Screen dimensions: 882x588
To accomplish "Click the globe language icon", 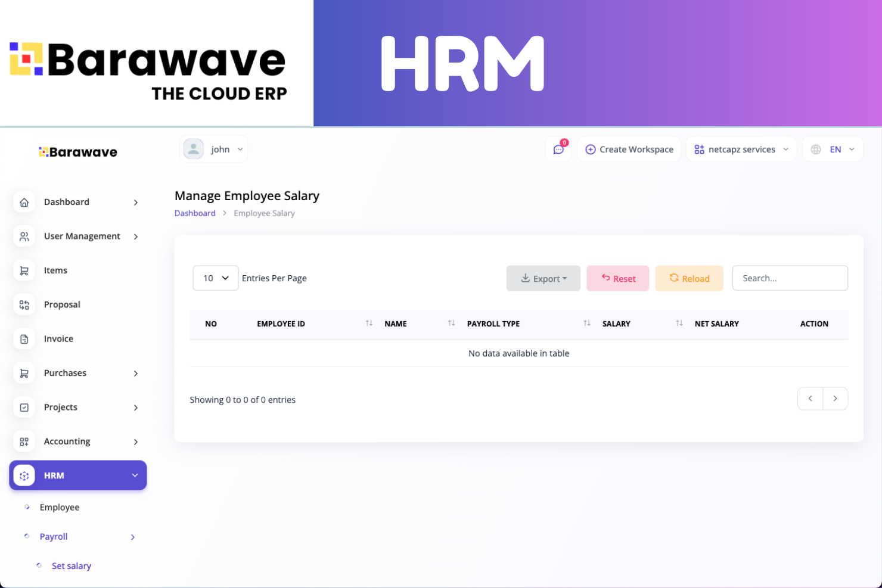I will point(816,150).
